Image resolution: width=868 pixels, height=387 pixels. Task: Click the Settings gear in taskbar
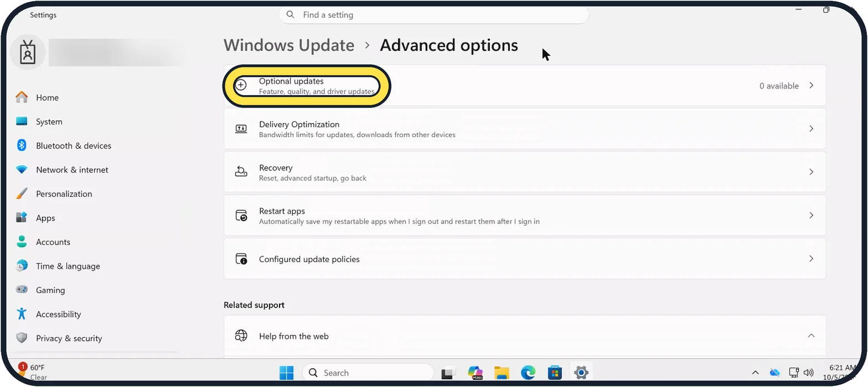581,373
